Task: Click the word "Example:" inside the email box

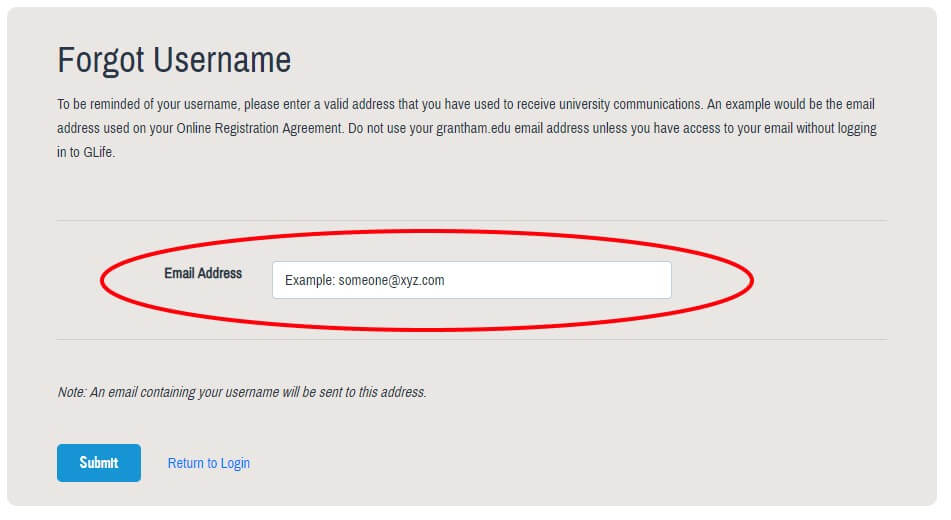Action: click(309, 280)
